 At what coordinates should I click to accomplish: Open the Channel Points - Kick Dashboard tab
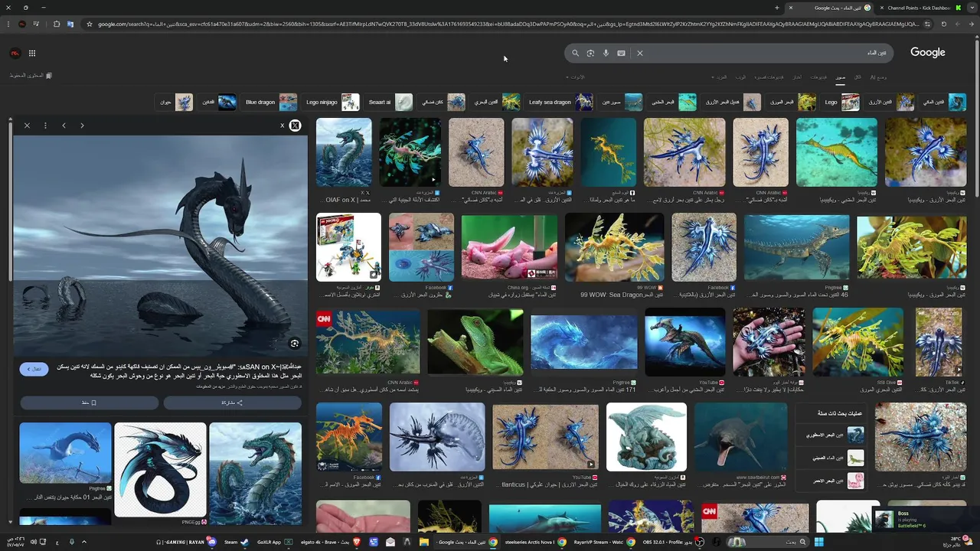tap(920, 8)
